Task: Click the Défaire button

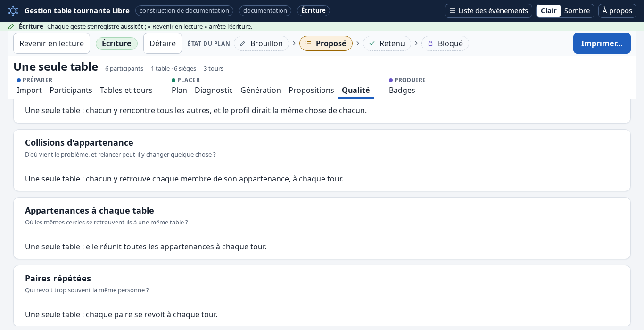Action: (163, 43)
